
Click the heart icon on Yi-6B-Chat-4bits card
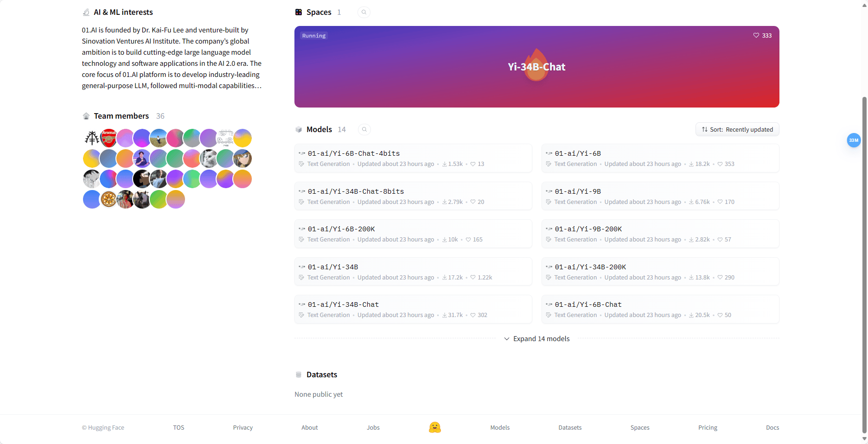coord(473,164)
